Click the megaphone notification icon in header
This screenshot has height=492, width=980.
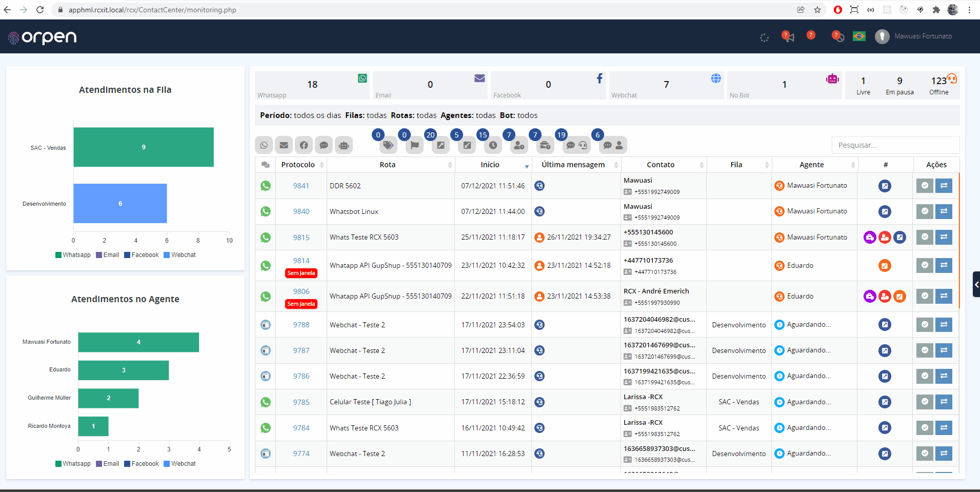(788, 36)
